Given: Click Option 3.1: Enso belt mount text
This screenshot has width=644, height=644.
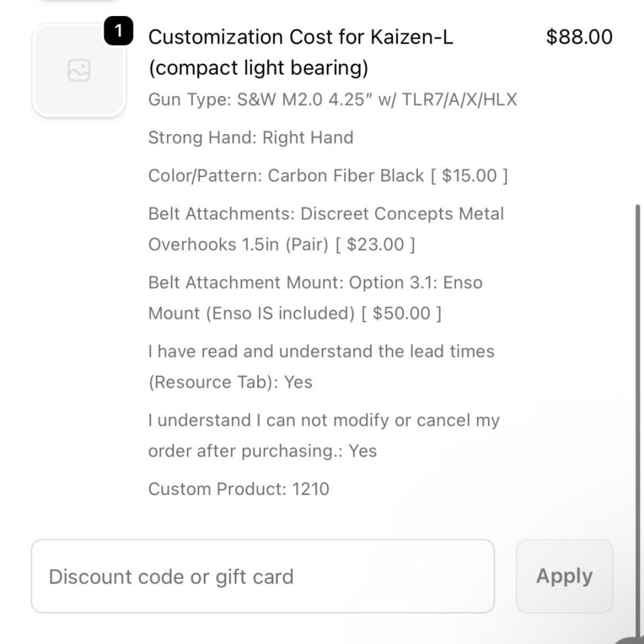Looking at the screenshot, I should coord(415,282).
